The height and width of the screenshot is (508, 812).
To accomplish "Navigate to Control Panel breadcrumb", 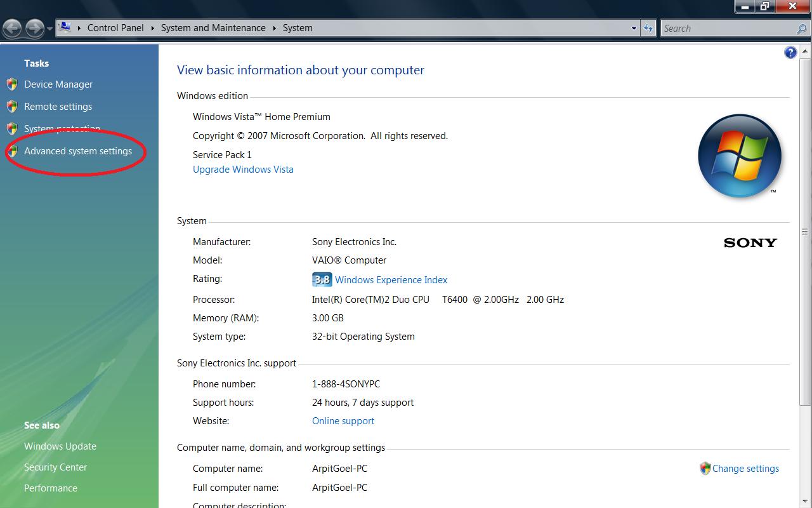I will point(115,28).
